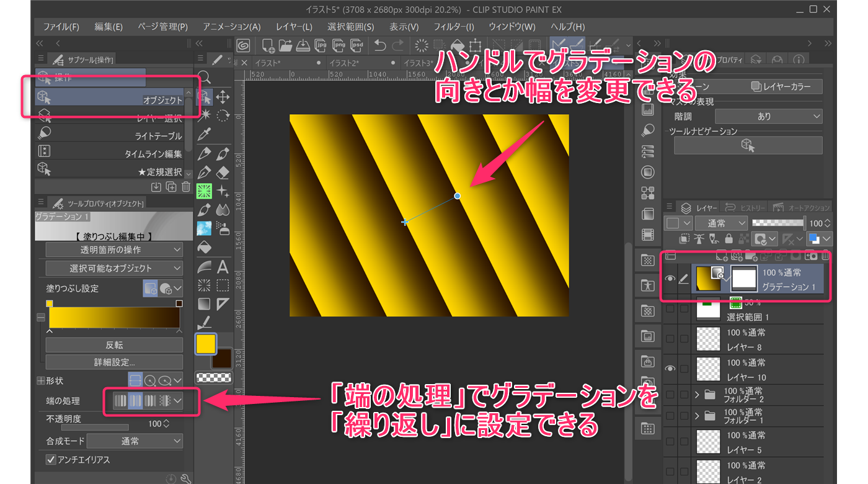The height and width of the screenshot is (484, 868).
Task: Click the 反転 button
Action: coord(114,345)
